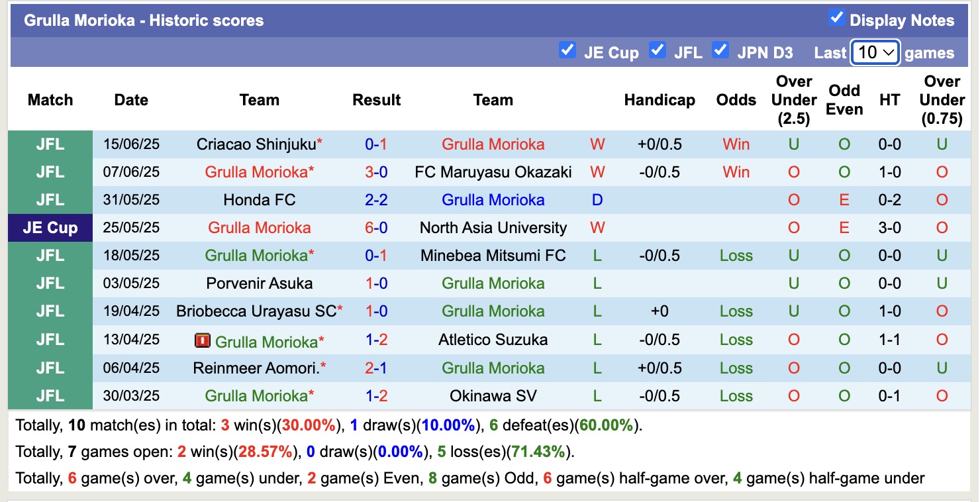This screenshot has height=502, width=980.
Task: Disable the JE Cup filter checkbox
Action: point(567,50)
